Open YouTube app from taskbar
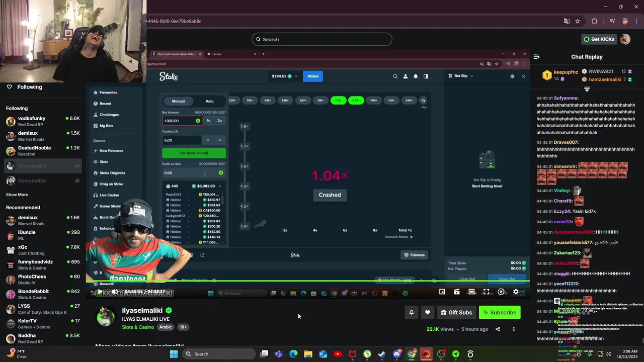The image size is (644, 362). coord(338,354)
